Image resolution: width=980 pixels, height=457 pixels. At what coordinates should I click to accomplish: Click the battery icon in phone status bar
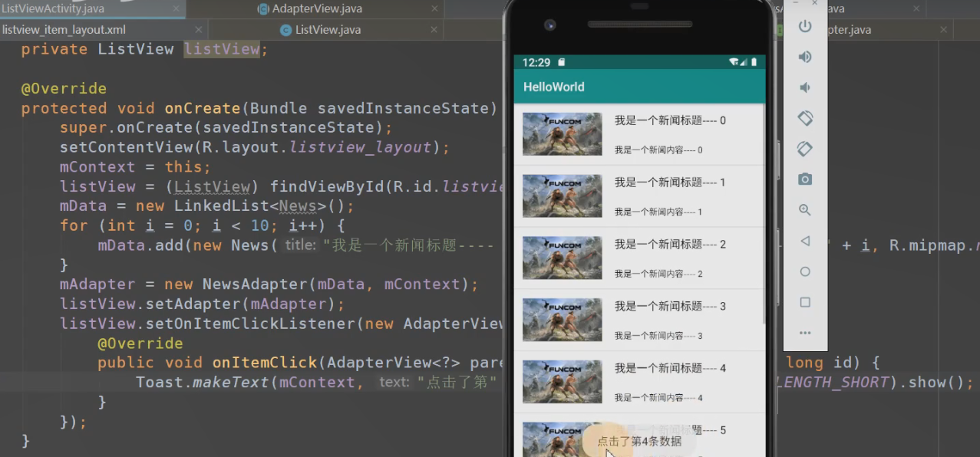754,62
